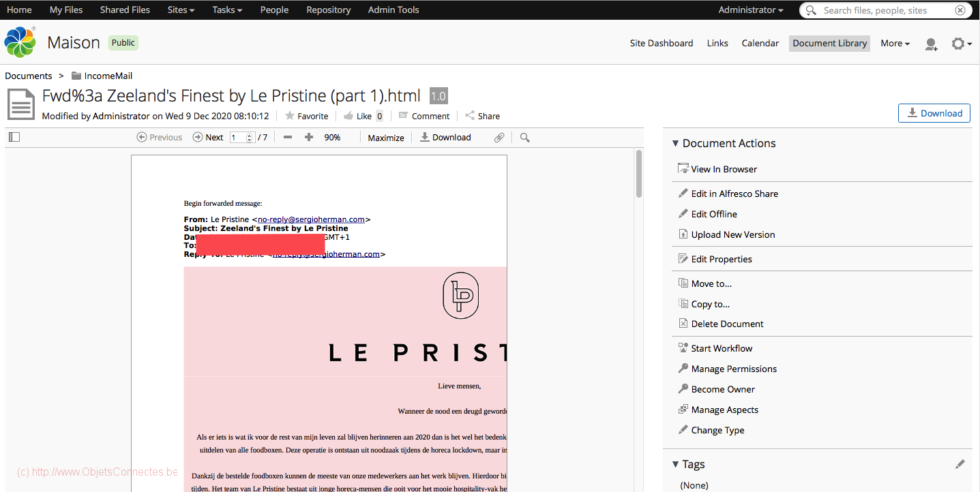The image size is (980, 492).
Task: Open People in top menu
Action: (274, 10)
